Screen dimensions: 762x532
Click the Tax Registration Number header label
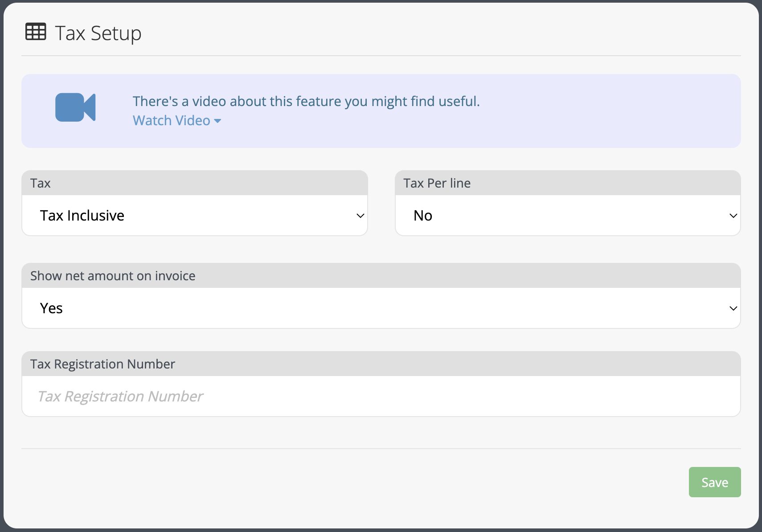coord(102,364)
